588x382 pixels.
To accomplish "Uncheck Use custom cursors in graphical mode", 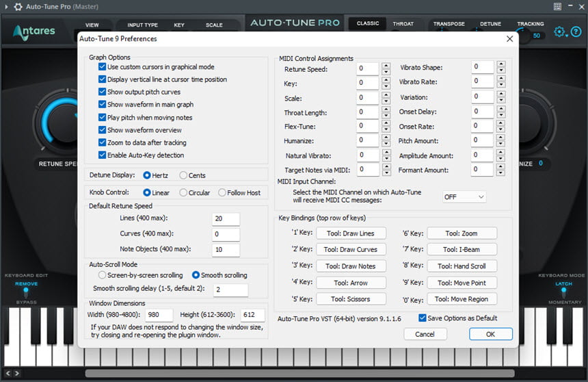I will 102,67.
